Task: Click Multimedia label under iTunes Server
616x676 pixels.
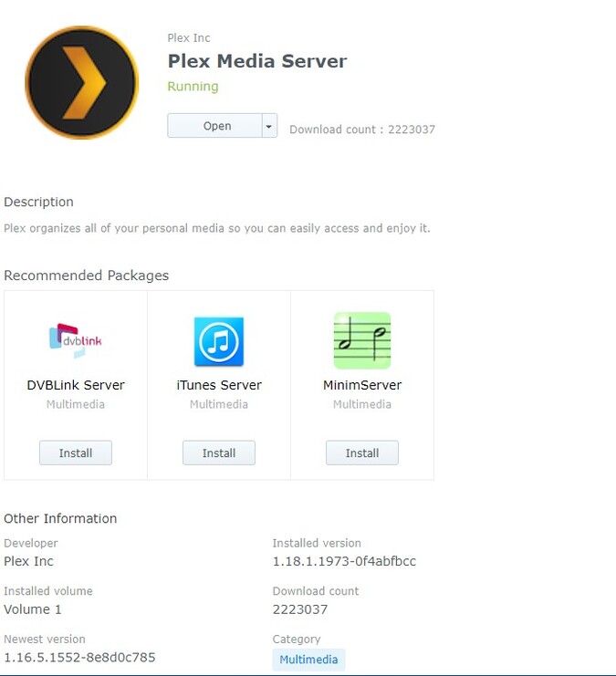Action: [219, 404]
